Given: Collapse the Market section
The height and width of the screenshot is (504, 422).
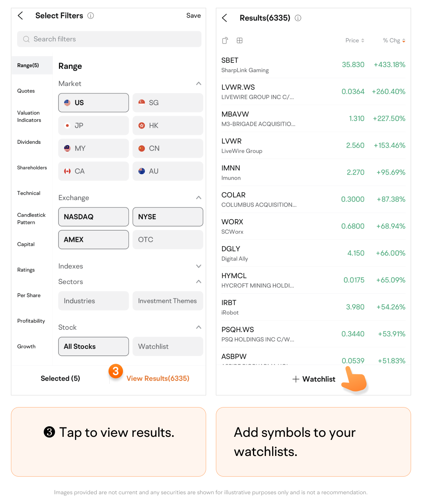Looking at the screenshot, I should pyautogui.click(x=198, y=84).
